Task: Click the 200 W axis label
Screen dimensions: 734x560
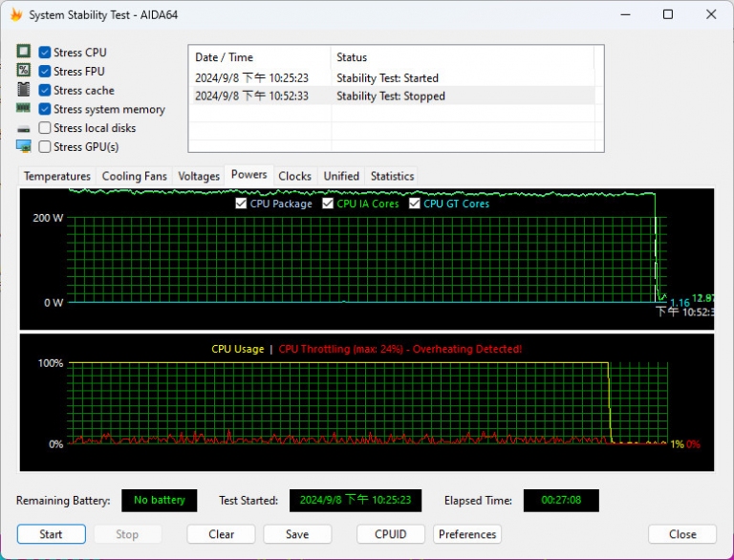Action: [48, 217]
